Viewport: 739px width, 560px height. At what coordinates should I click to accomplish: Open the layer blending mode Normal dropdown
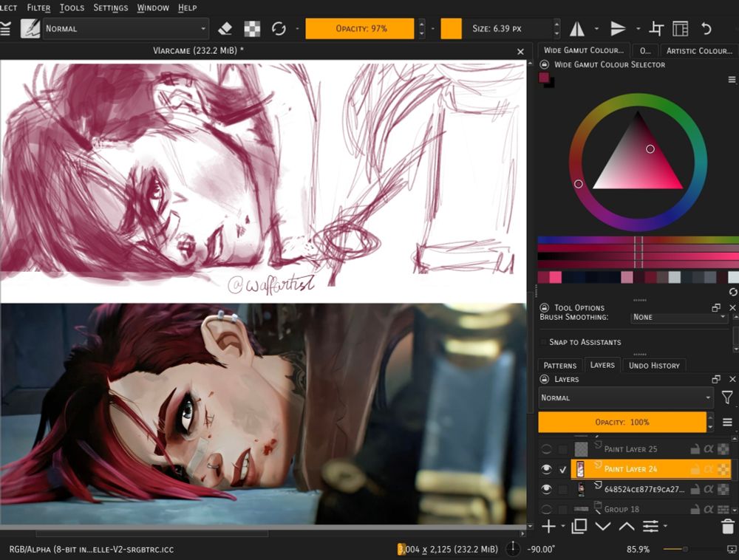coord(626,397)
